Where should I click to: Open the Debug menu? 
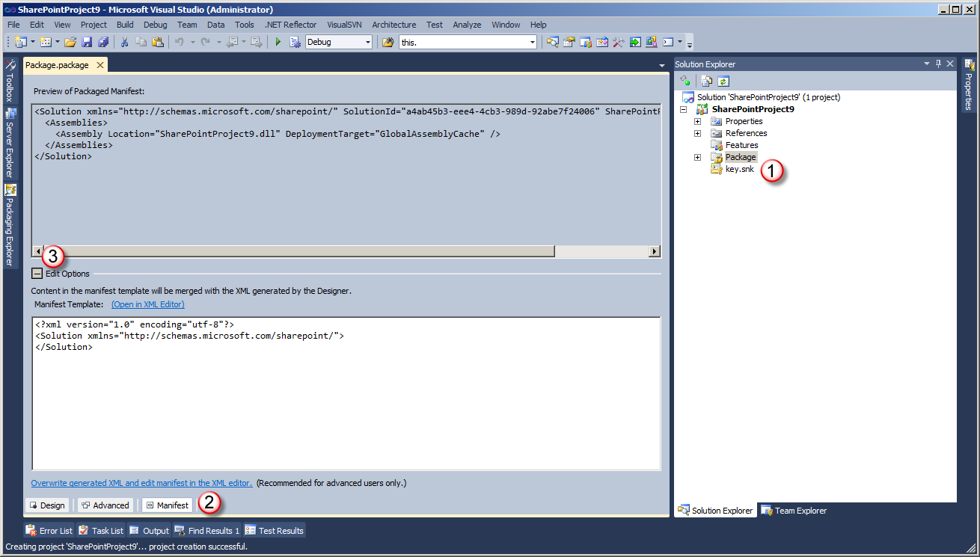point(155,25)
